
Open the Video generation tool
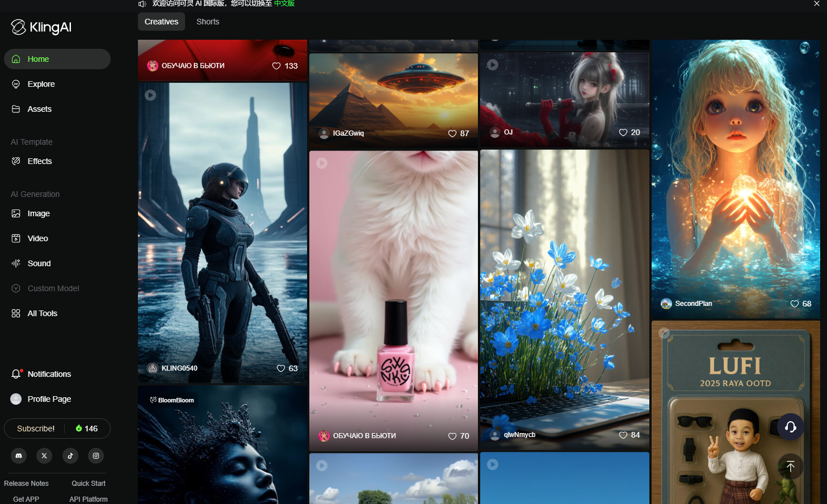(57, 238)
